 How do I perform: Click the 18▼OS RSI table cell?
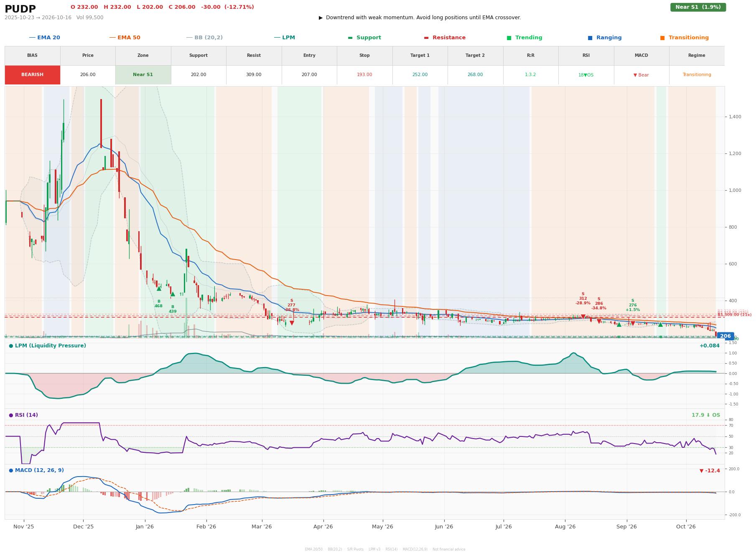(x=586, y=75)
